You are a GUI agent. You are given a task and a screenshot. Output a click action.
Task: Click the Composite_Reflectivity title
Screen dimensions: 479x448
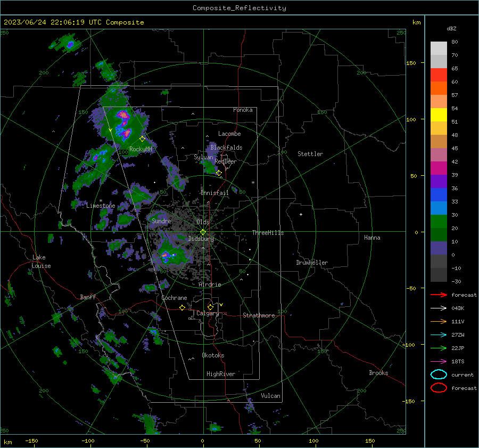coord(240,8)
